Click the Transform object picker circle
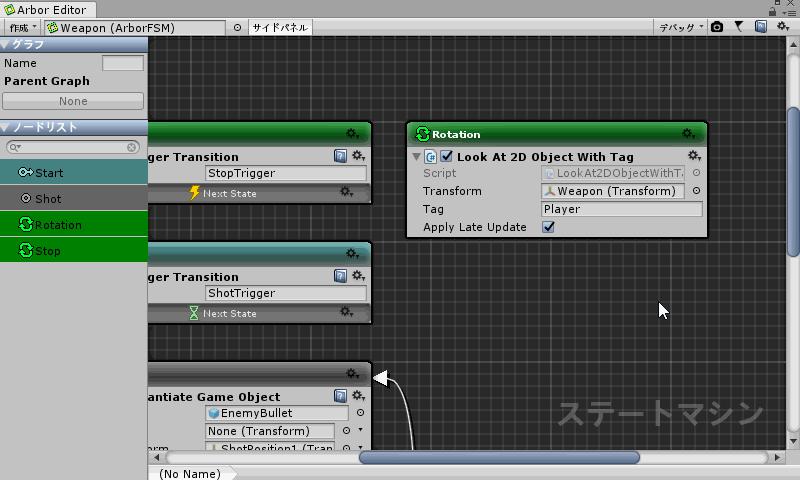The height and width of the screenshot is (480, 800). tap(696, 191)
